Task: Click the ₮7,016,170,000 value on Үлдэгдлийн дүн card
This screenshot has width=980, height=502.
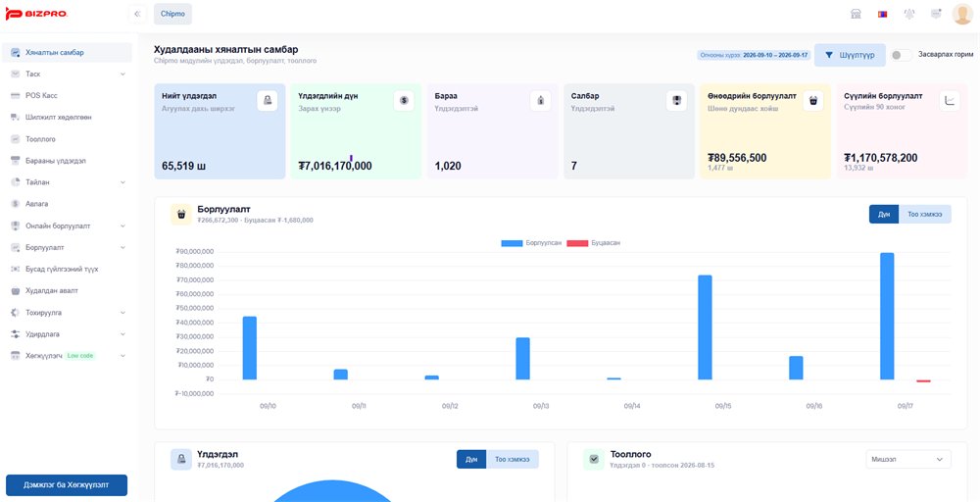Action: pos(335,166)
